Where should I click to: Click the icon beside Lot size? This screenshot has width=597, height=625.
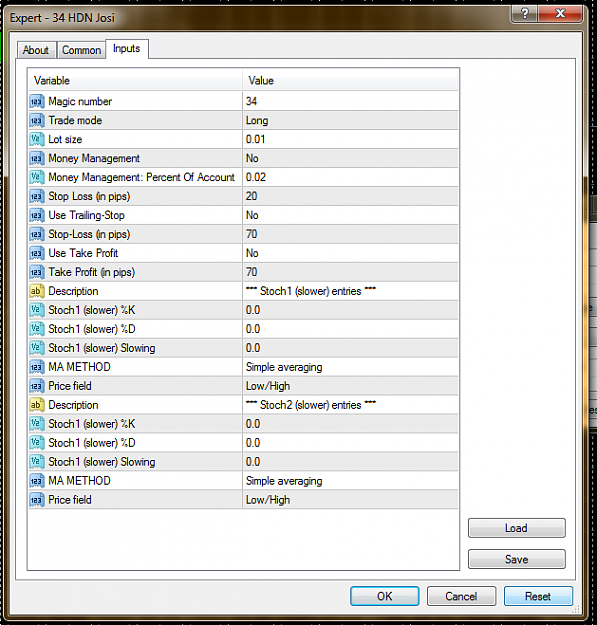36,140
